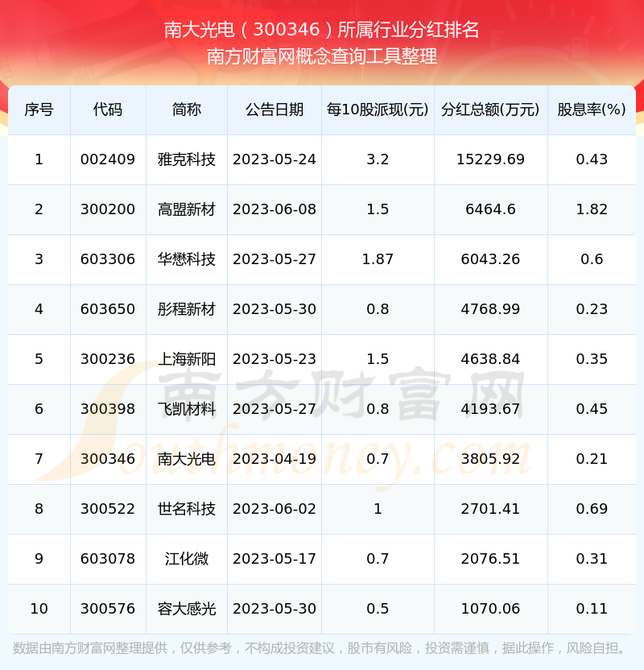Image resolution: width=644 pixels, height=670 pixels.
Task: Click the 代码 column header
Action: click(x=108, y=110)
